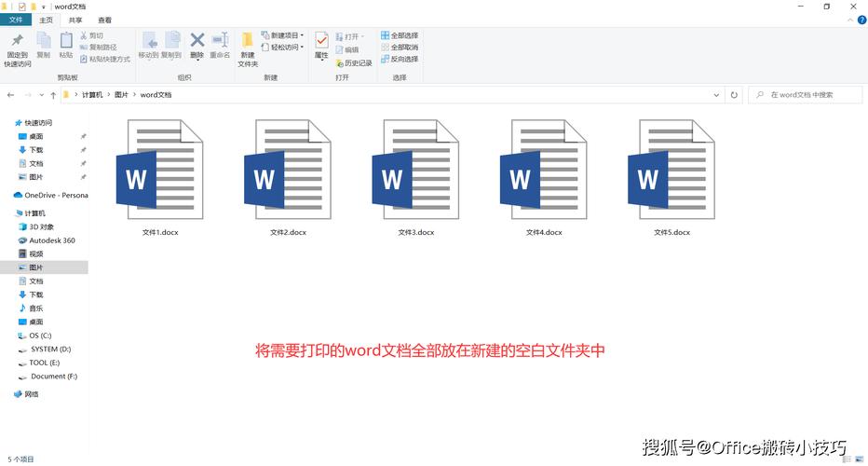Select 网络 in navigation pane

coord(27,394)
